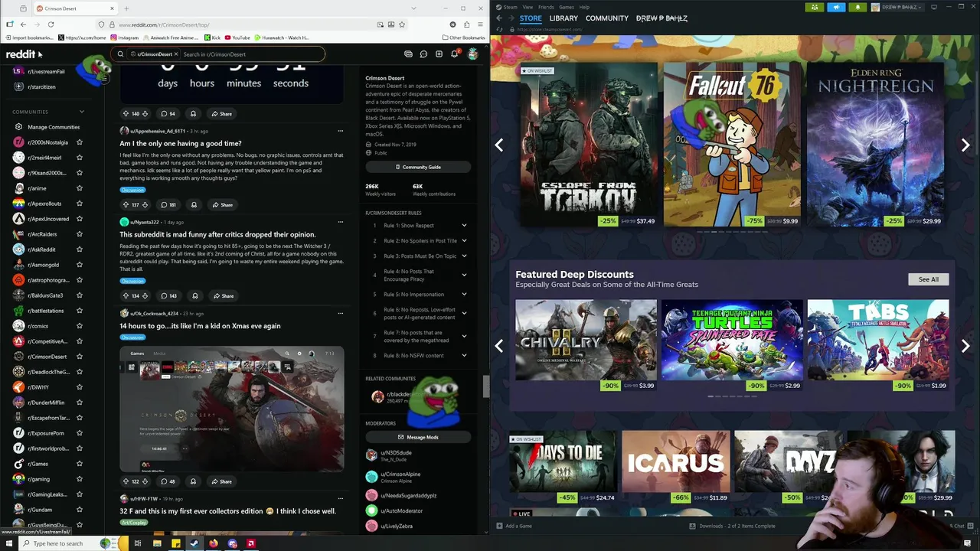Go back in the browser toolbar

coord(23,24)
